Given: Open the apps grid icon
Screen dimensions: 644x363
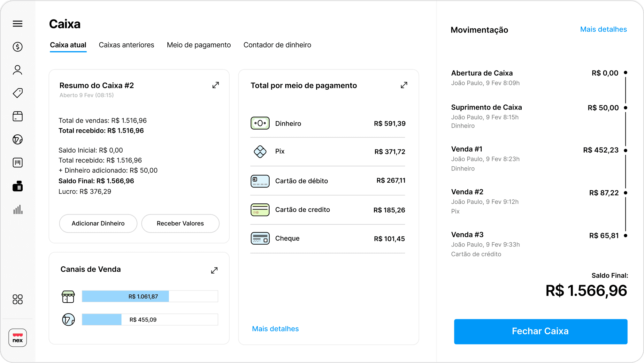Looking at the screenshot, I should point(18,299).
